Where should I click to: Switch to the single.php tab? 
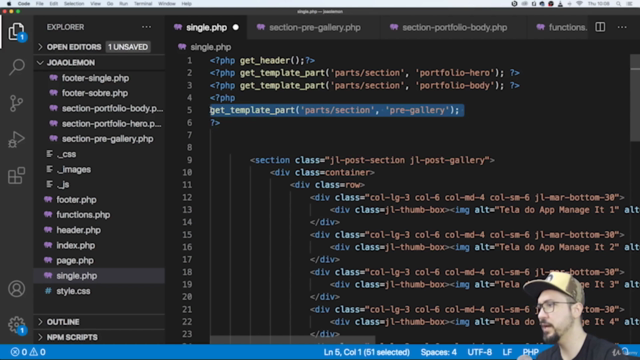tap(206, 27)
